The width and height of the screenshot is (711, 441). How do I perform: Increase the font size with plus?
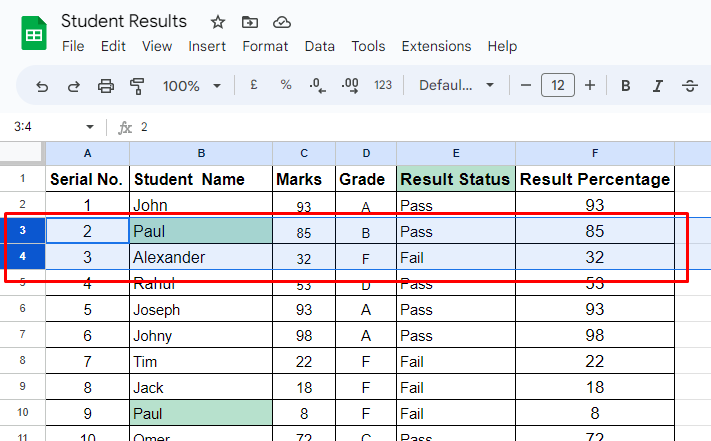[589, 85]
